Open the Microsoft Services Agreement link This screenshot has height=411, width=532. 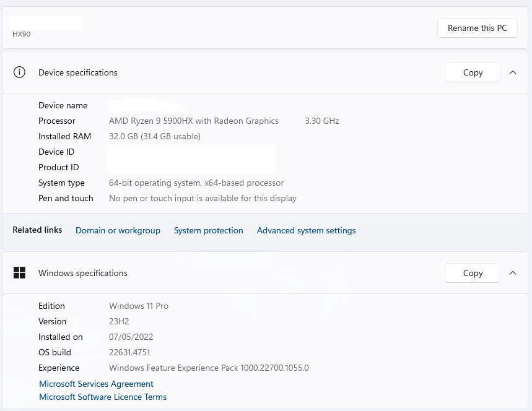(96, 384)
